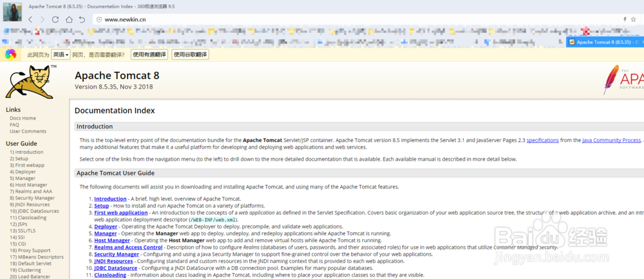Open sidebar item 2) Setup
The image size is (644, 279).
coord(19,159)
